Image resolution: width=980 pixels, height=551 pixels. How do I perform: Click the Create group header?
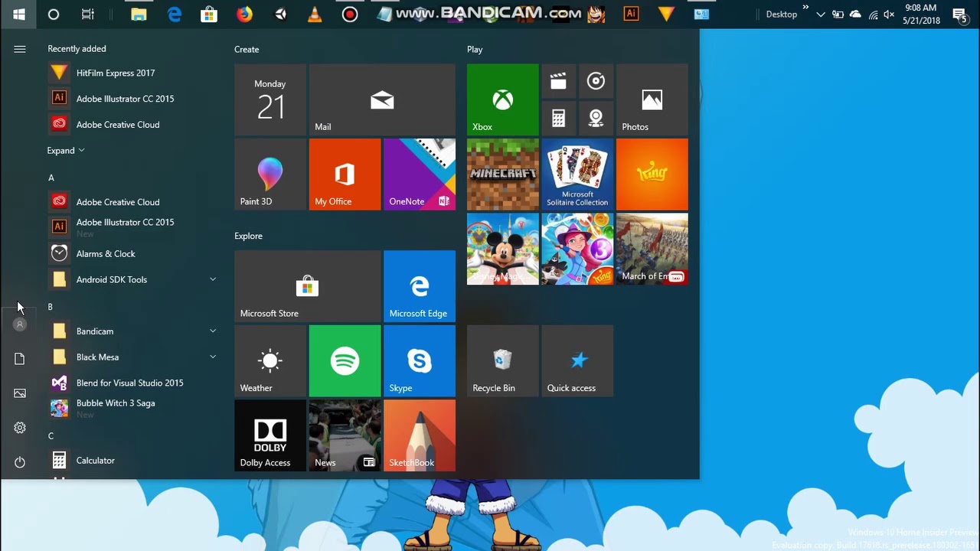(247, 49)
